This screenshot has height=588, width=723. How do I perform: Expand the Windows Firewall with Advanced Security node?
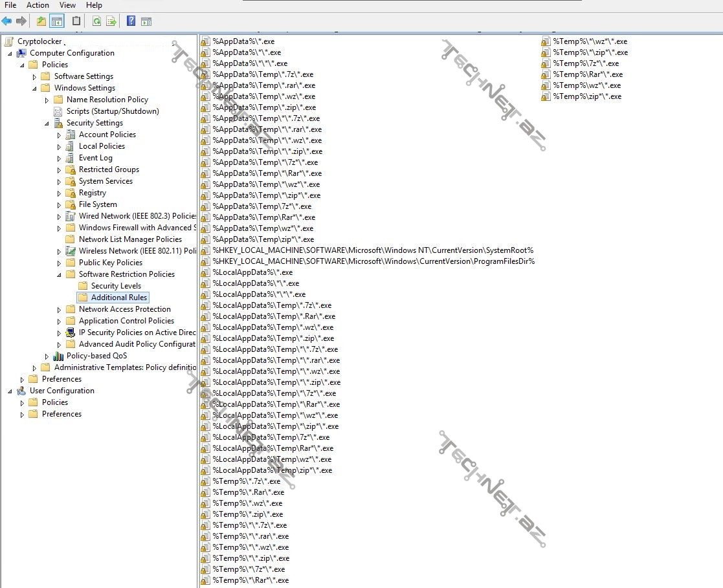point(59,228)
